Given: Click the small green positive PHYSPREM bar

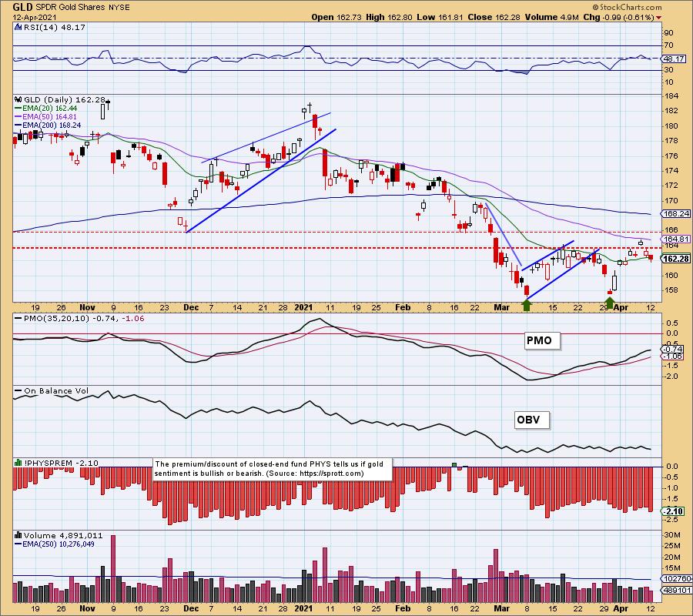Looking at the screenshot, I should (454, 464).
